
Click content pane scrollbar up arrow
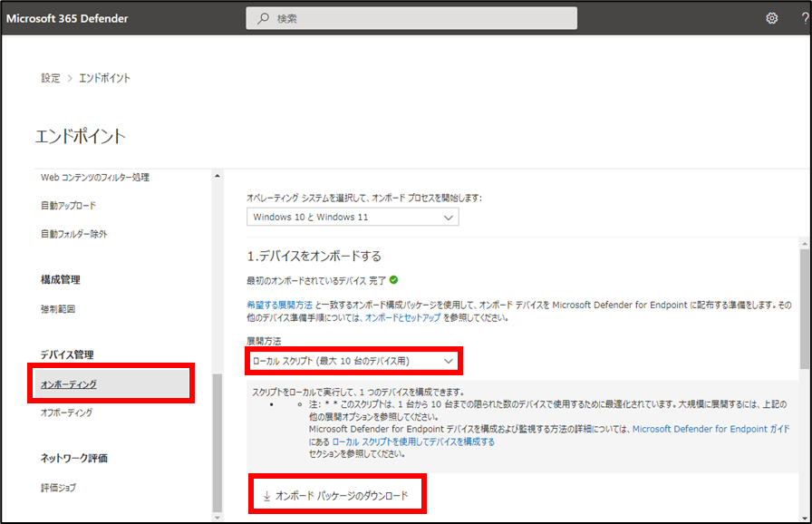point(805,243)
